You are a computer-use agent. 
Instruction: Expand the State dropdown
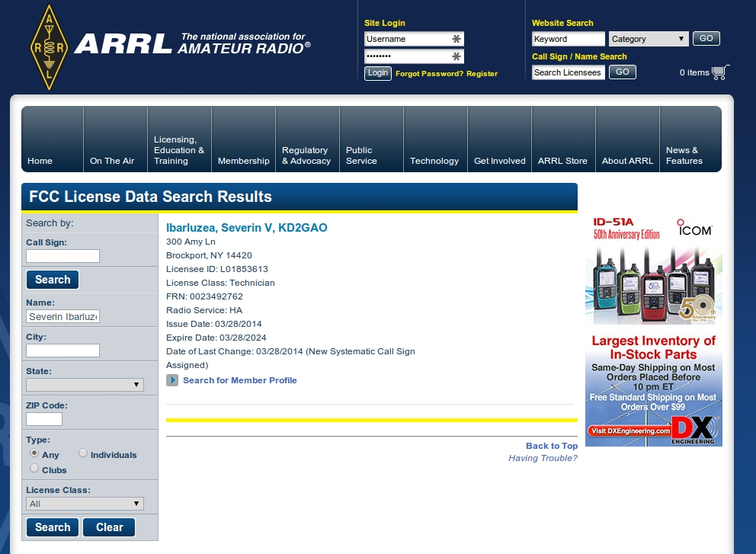click(x=85, y=384)
